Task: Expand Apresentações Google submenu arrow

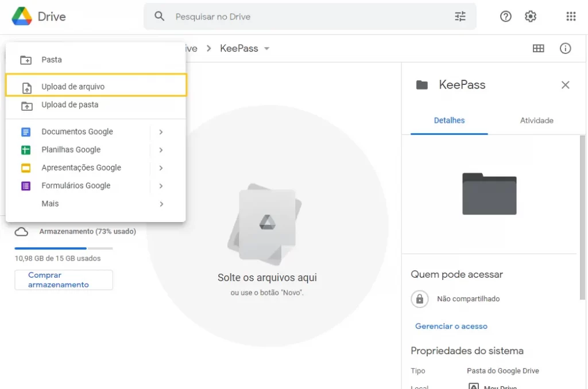Action: tap(161, 168)
